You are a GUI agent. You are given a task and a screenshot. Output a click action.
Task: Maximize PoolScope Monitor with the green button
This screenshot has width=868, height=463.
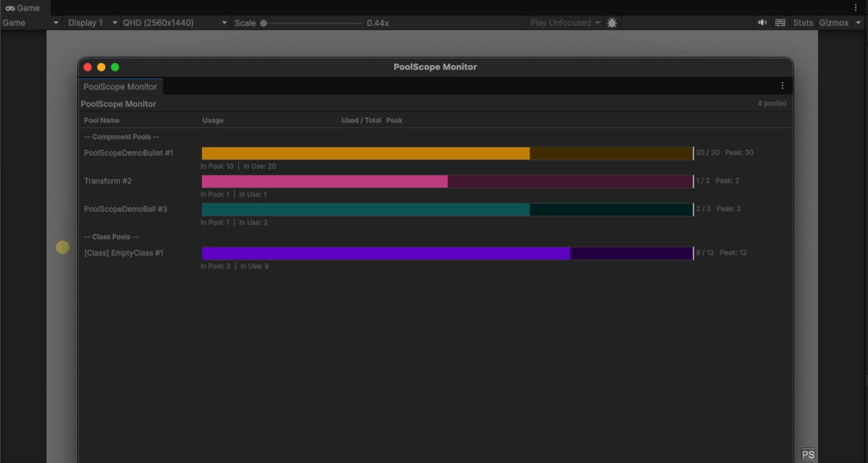pos(115,67)
